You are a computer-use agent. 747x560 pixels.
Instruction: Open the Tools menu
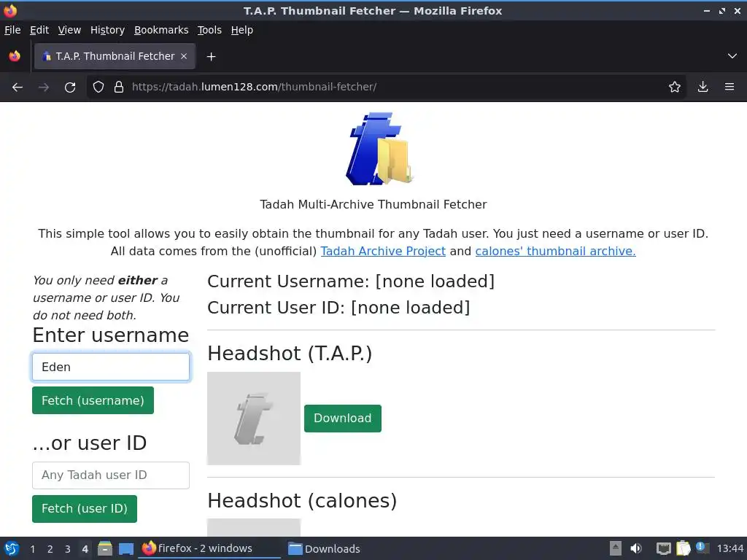[209, 30]
